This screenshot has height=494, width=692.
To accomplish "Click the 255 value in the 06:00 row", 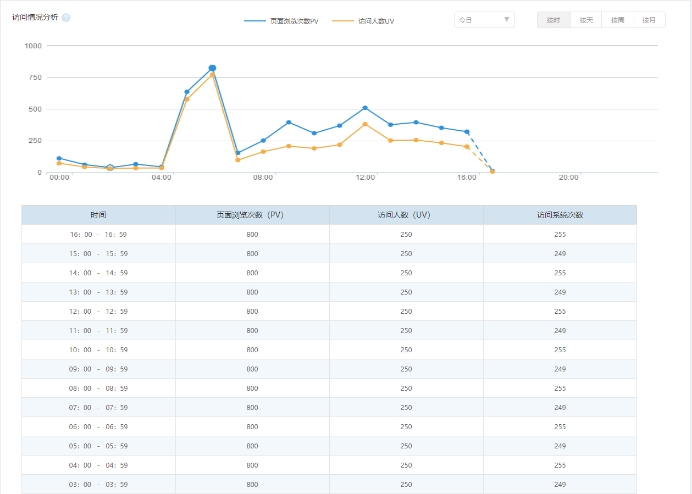I will tap(560, 426).
